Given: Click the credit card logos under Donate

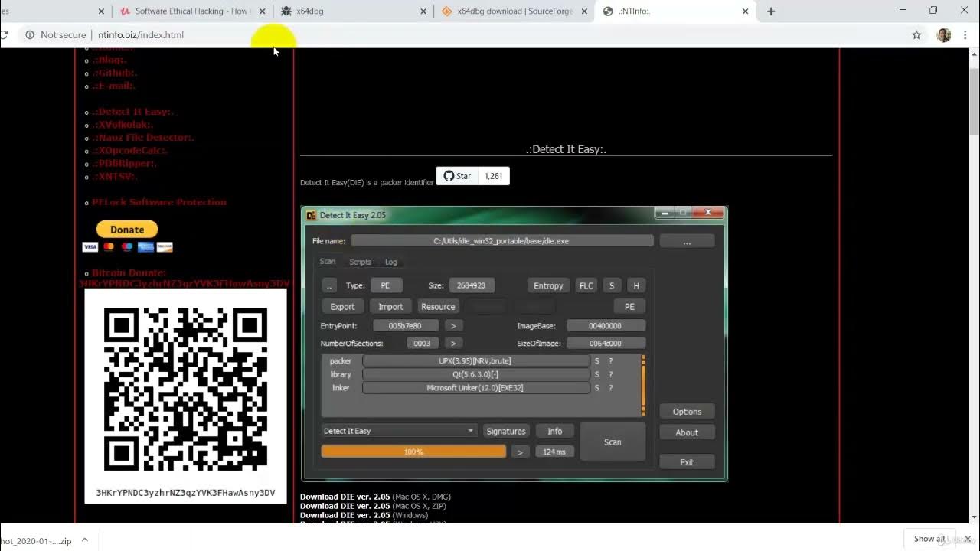Looking at the screenshot, I should (127, 247).
